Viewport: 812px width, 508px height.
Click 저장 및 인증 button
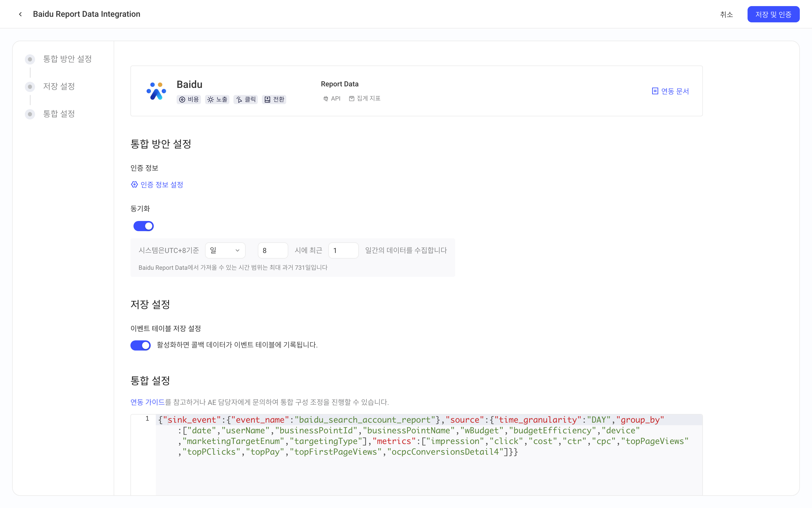click(773, 14)
